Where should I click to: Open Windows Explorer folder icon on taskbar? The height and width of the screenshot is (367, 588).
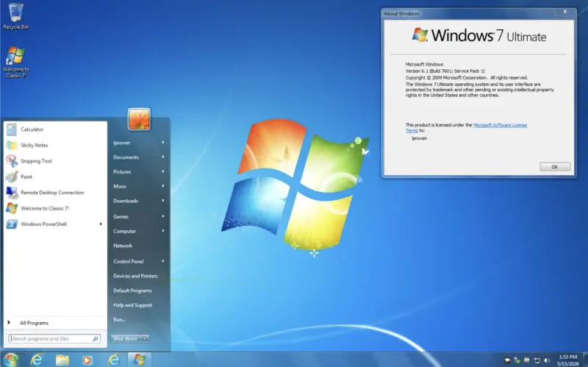[x=62, y=360]
